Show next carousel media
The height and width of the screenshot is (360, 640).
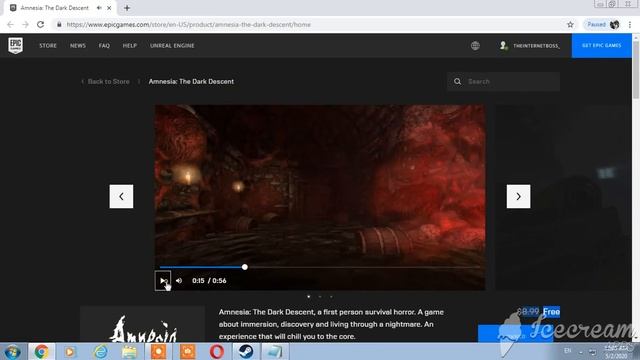click(518, 196)
